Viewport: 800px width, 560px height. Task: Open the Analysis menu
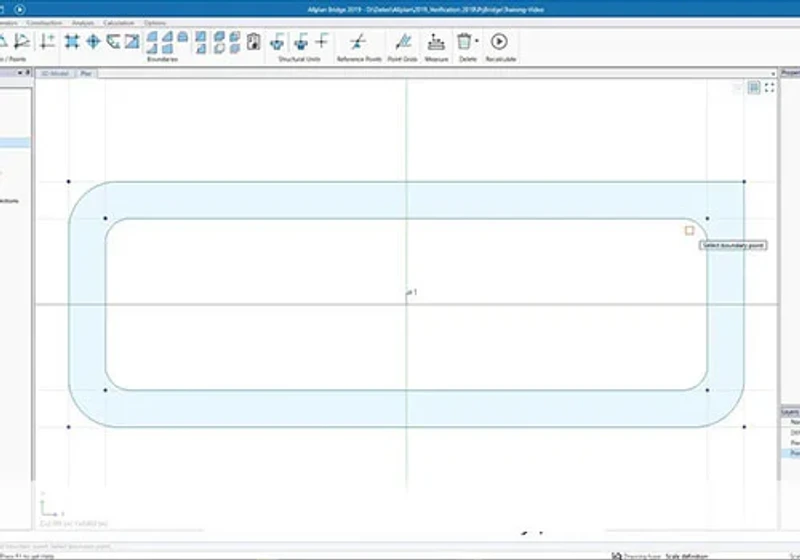[83, 23]
